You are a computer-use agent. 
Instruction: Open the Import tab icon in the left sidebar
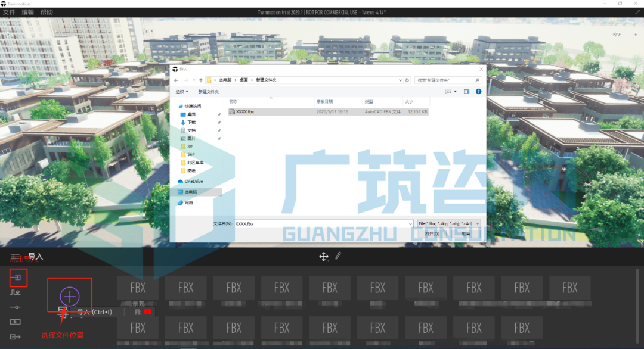point(16,277)
